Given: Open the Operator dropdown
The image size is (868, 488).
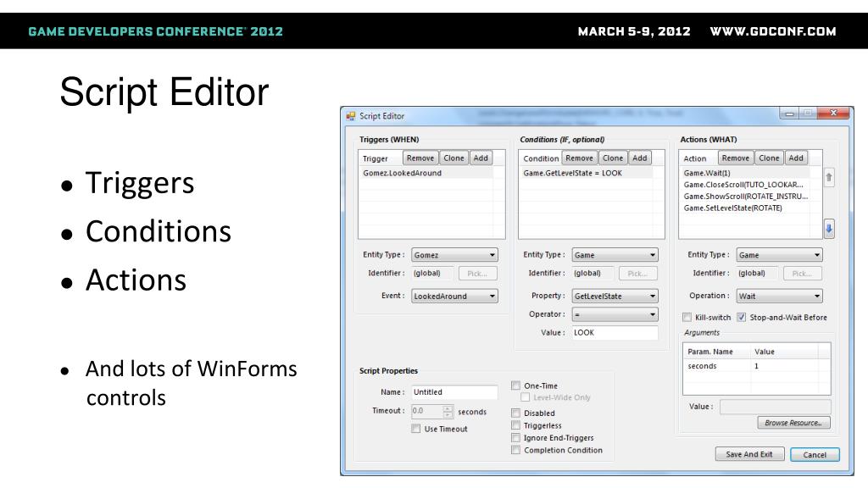Looking at the screenshot, I should 615,314.
